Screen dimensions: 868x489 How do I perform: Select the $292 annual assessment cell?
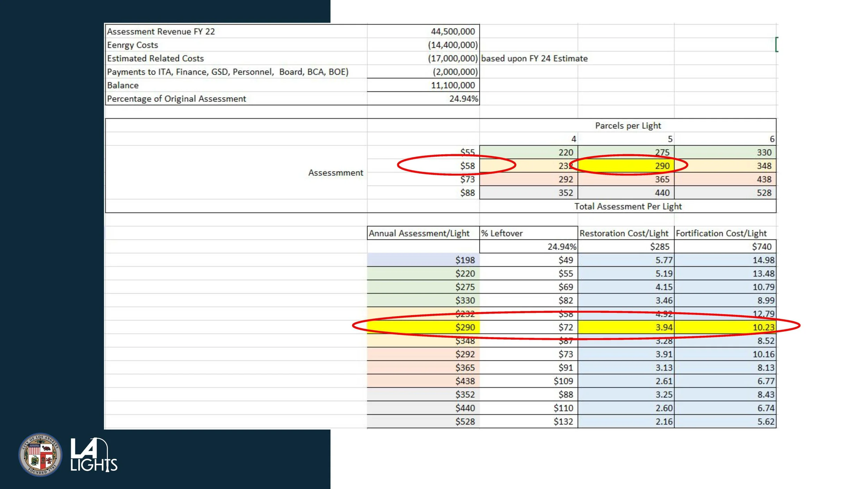tap(423, 354)
